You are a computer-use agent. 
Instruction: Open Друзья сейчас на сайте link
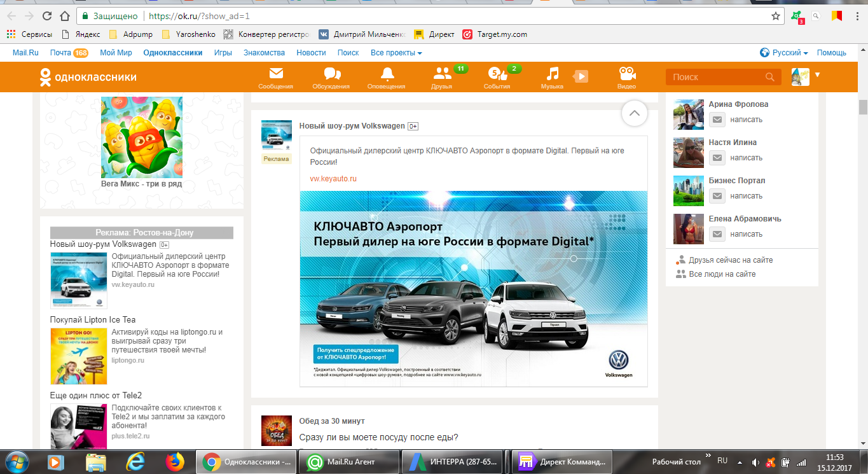731,260
